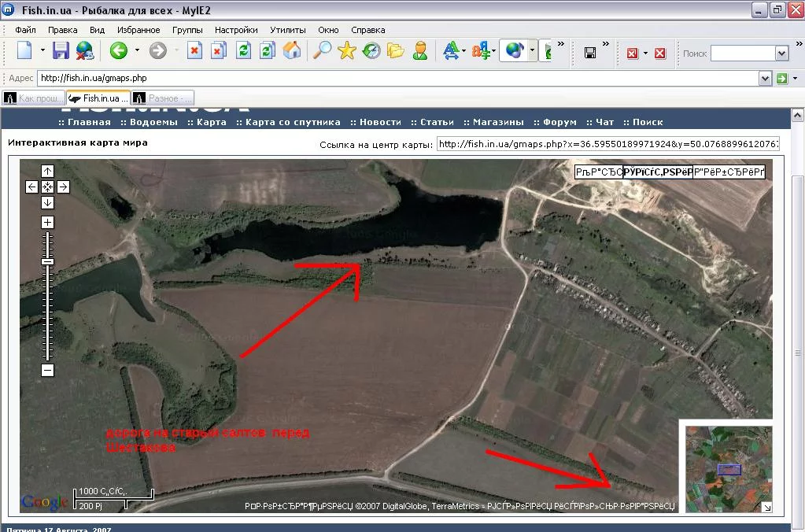Open the Back button history dropdown arrow

click(137, 51)
